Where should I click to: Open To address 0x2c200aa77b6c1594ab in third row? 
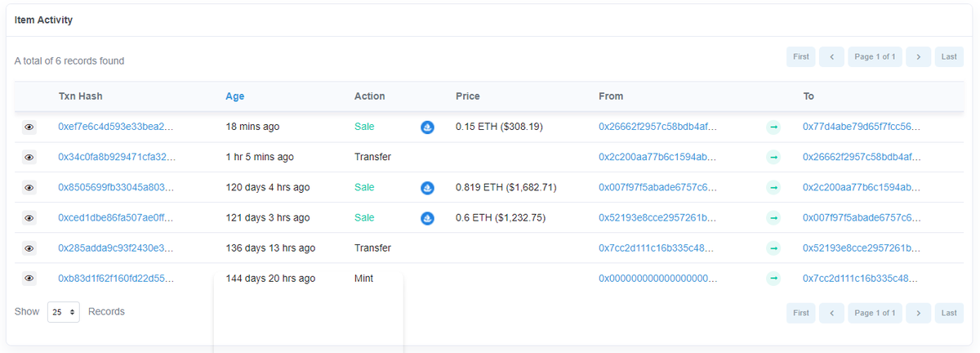click(862, 188)
